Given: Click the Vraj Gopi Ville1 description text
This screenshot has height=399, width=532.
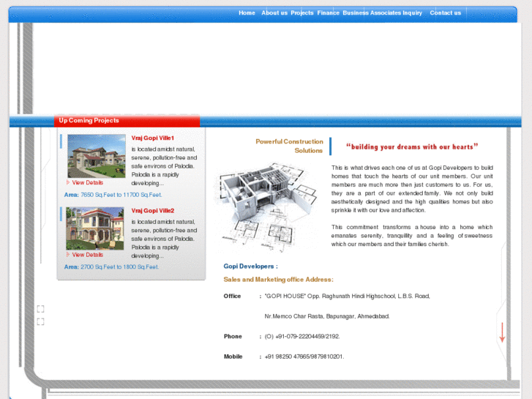Looking at the screenshot, I should coord(164,166).
